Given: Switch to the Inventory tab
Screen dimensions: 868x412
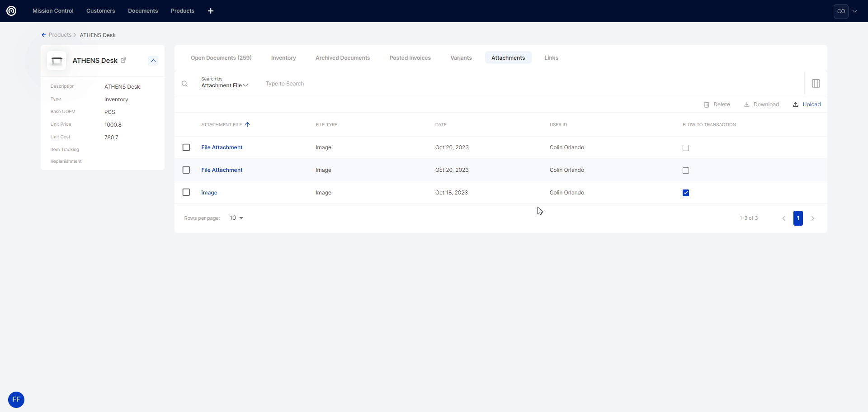Looking at the screenshot, I should (x=283, y=58).
